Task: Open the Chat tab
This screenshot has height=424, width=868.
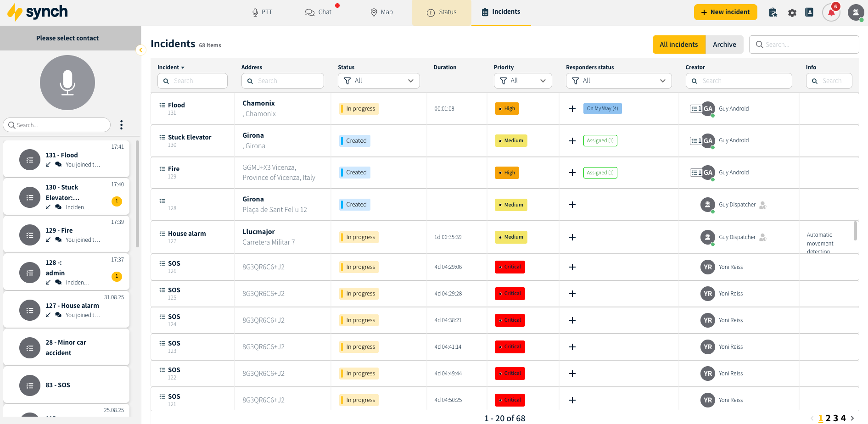Action: (x=319, y=12)
